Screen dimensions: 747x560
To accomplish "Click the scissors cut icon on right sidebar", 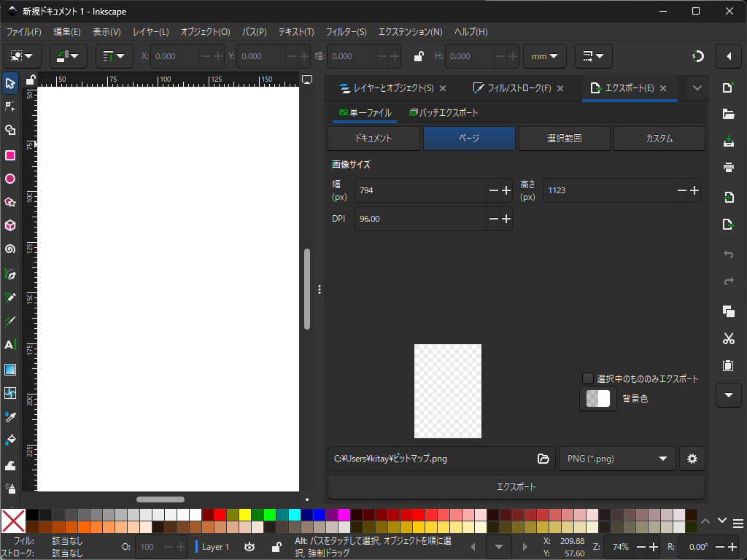I will click(x=728, y=338).
